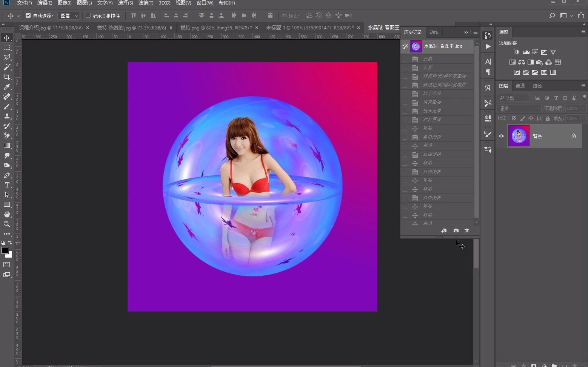This screenshot has width=588, height=367.
Task: Create new snapshot with camera icon in 历史记录
Action: [x=456, y=231]
